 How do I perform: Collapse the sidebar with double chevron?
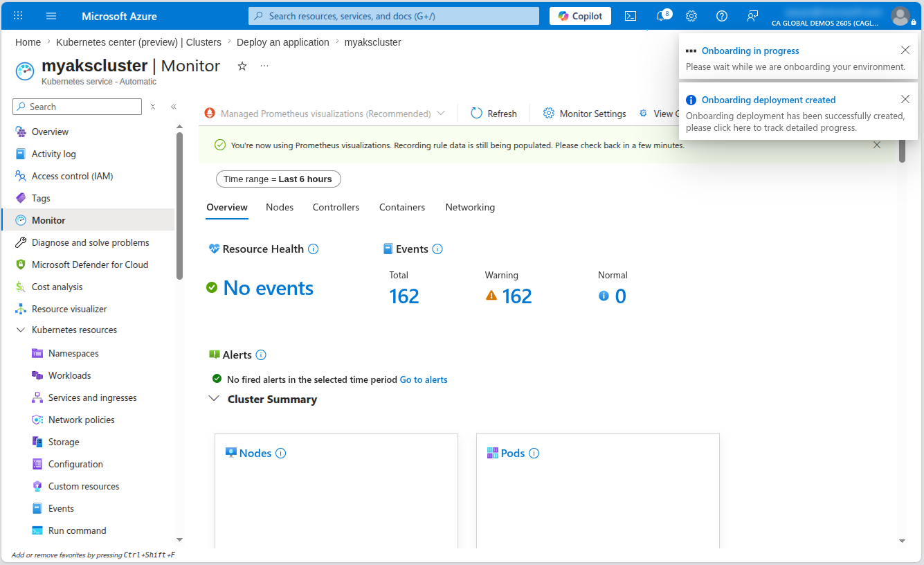point(174,107)
